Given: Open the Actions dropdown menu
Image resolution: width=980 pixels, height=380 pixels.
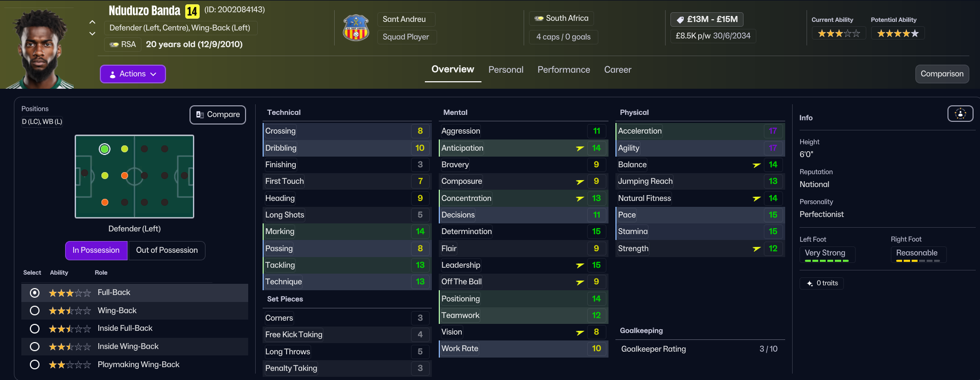Looking at the screenshot, I should pos(133,74).
